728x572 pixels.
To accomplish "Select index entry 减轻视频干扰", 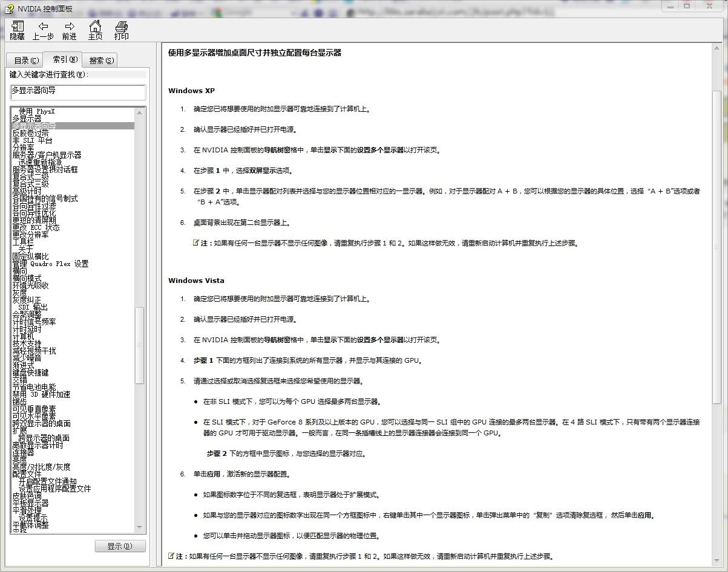I will (x=34, y=351).
